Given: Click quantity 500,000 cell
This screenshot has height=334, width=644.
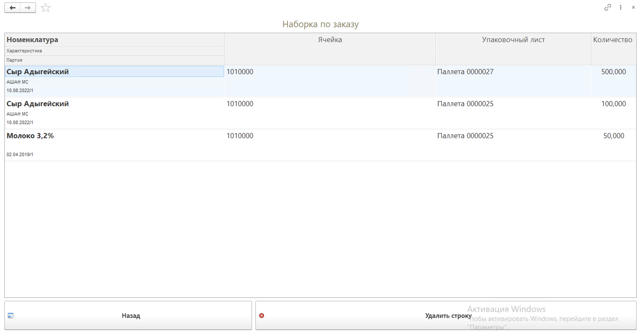Looking at the screenshot, I should click(x=613, y=72).
